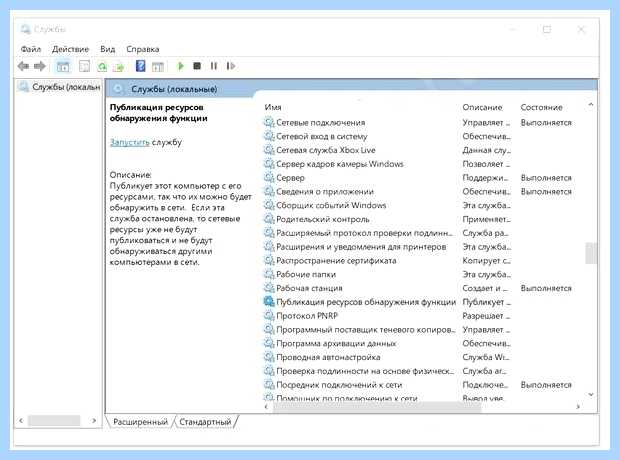Open Properties sheet toolbar icon
Screen dimensions: 620x460
point(84,66)
